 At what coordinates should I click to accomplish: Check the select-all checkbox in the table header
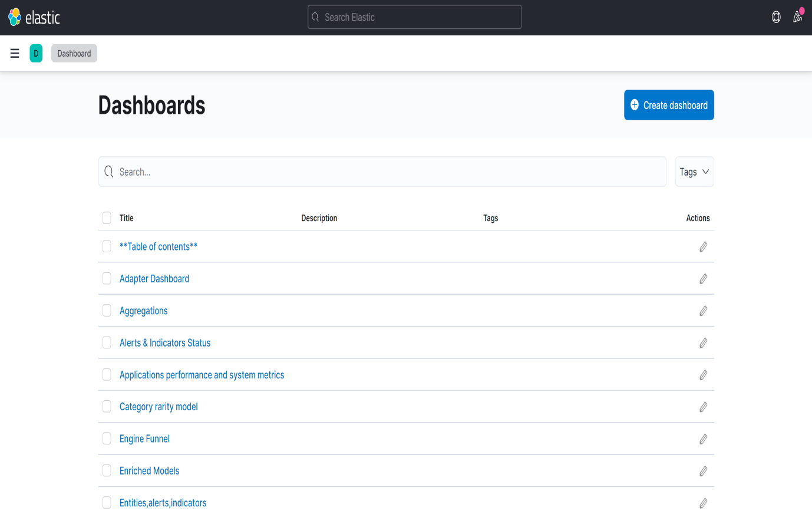point(107,218)
